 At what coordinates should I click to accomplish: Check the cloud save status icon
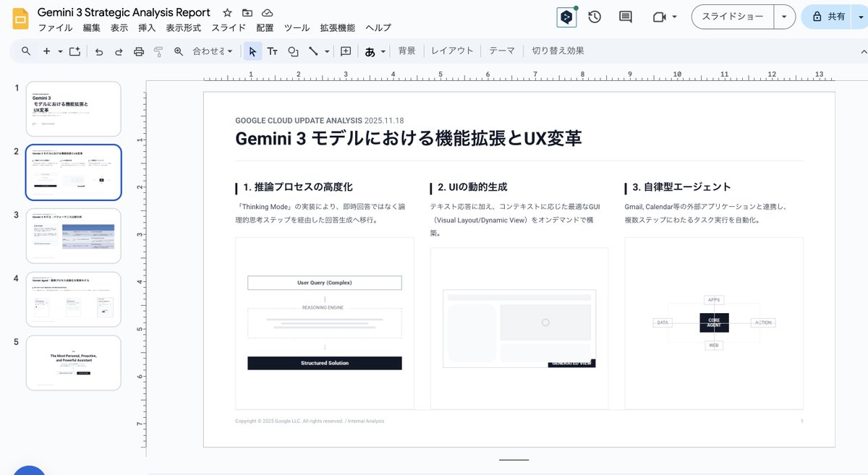pyautogui.click(x=268, y=13)
